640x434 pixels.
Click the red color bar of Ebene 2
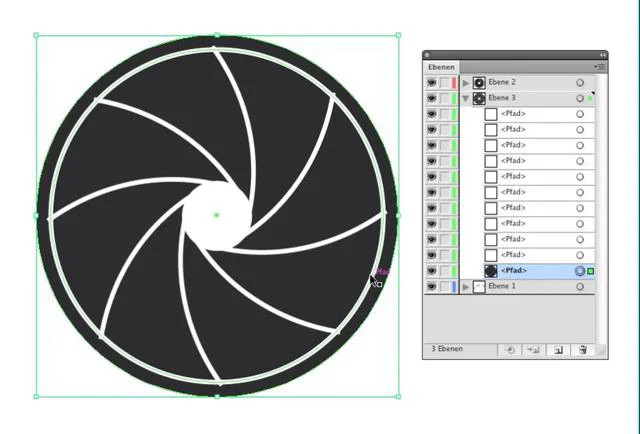point(454,83)
